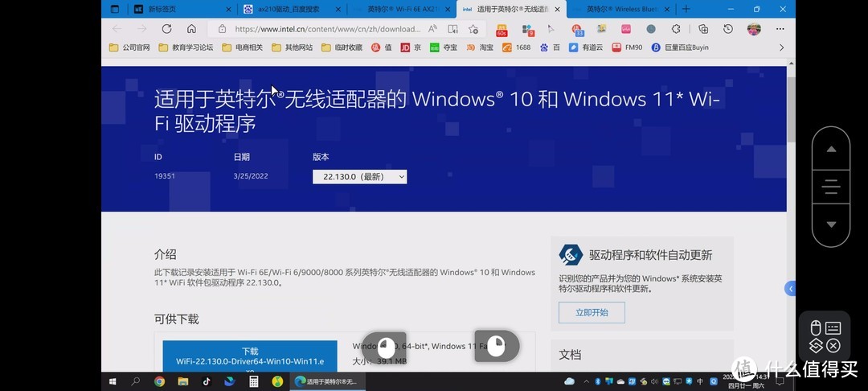Switch the 中 input method indicator

[700, 381]
